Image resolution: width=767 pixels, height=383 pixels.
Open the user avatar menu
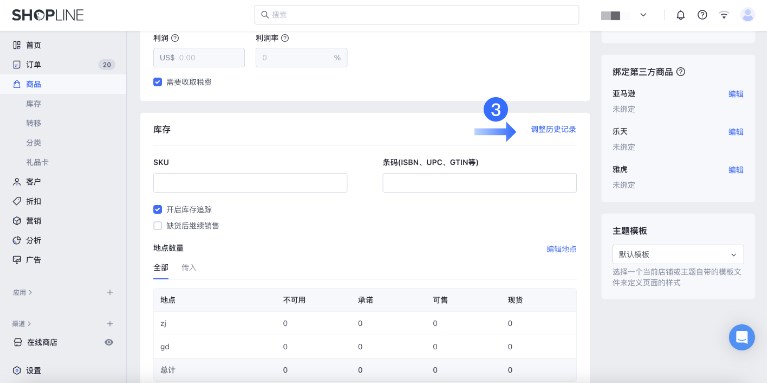click(747, 15)
